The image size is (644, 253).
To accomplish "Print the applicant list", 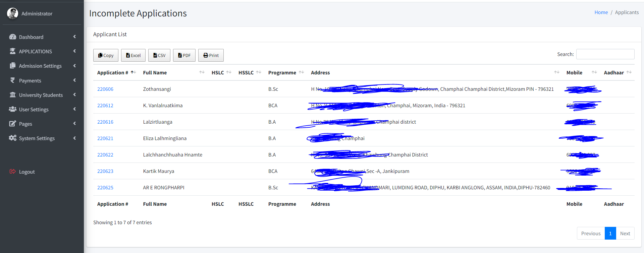I will pos(211,55).
